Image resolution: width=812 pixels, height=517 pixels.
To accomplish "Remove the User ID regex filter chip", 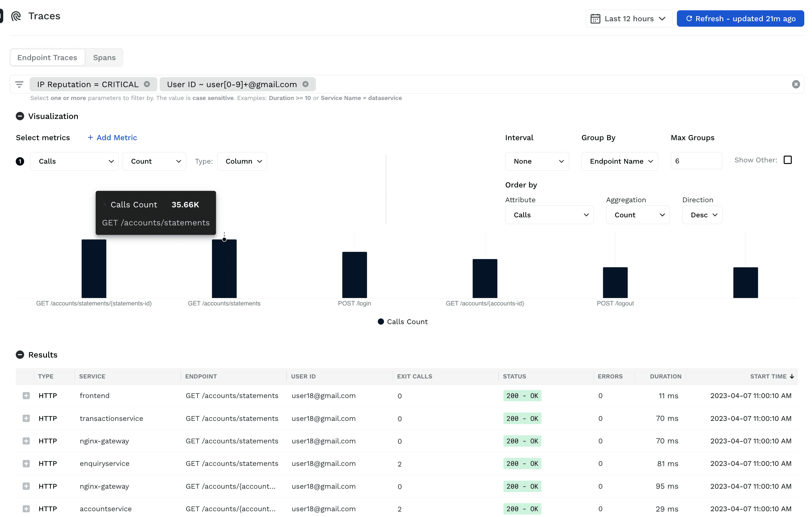I will point(306,84).
